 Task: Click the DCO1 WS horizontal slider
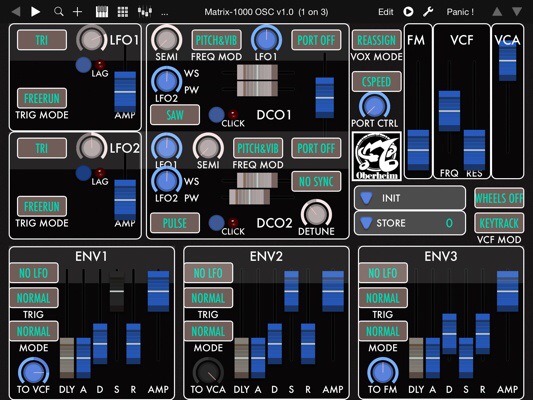tap(257, 72)
